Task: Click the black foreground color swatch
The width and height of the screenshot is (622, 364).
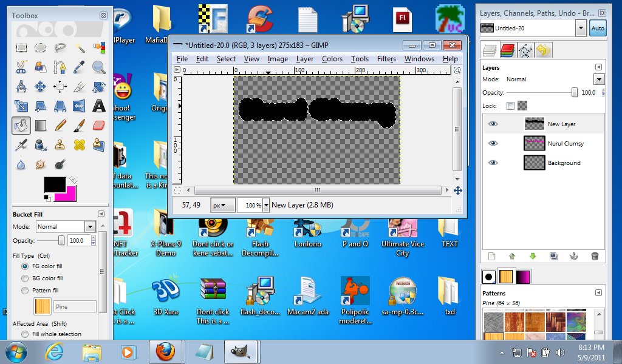Action: [55, 185]
